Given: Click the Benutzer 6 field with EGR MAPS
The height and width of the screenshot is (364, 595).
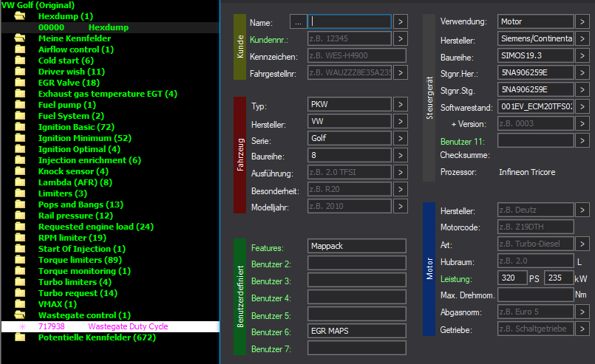Looking at the screenshot, I should coord(357,331).
